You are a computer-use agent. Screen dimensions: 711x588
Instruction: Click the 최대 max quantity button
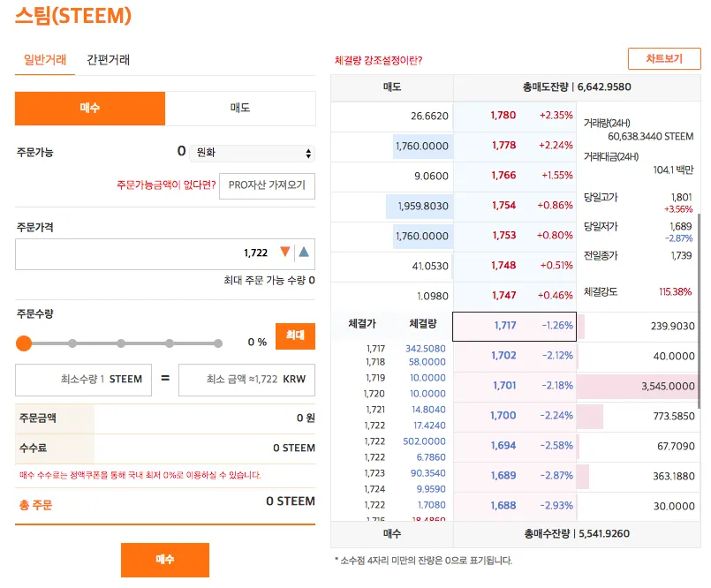coord(295,335)
